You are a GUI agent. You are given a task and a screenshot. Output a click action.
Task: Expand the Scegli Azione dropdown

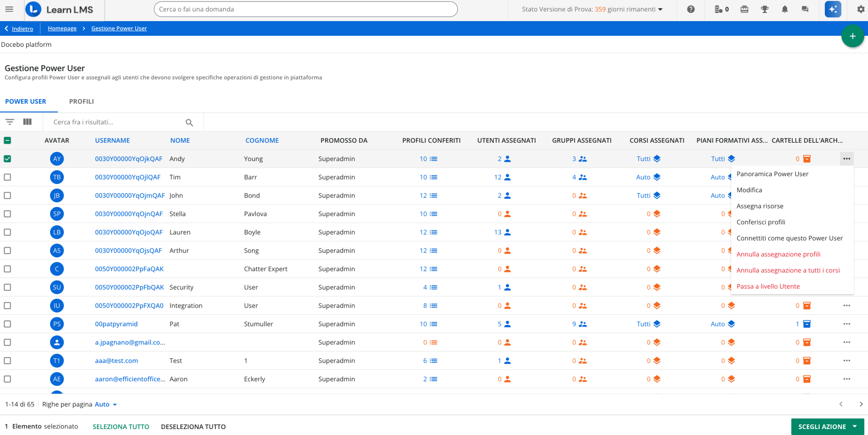coord(827,426)
